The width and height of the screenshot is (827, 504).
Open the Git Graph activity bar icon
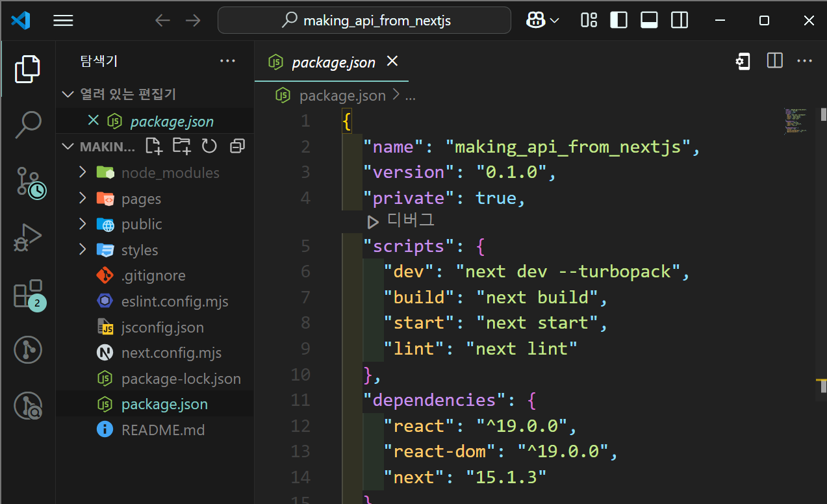click(x=27, y=351)
